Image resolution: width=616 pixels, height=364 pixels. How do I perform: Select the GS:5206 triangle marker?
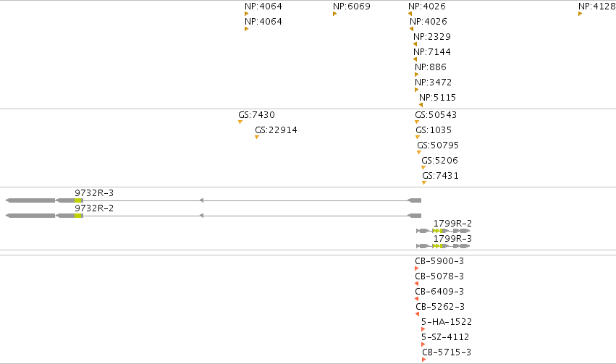pos(423,168)
